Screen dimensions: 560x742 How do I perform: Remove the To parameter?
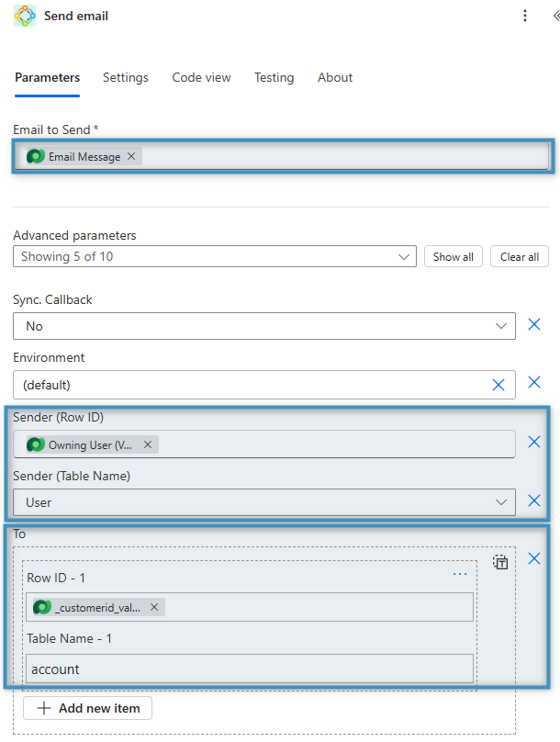pyautogui.click(x=534, y=558)
